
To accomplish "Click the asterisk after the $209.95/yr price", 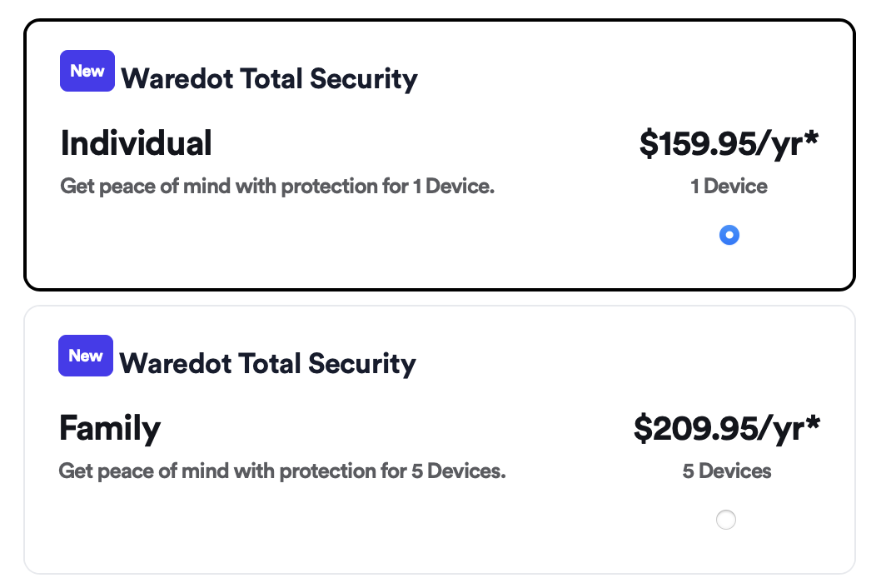I will pos(813,422).
